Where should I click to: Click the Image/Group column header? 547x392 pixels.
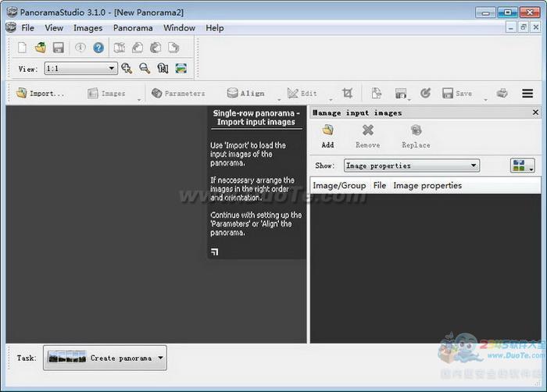(339, 186)
